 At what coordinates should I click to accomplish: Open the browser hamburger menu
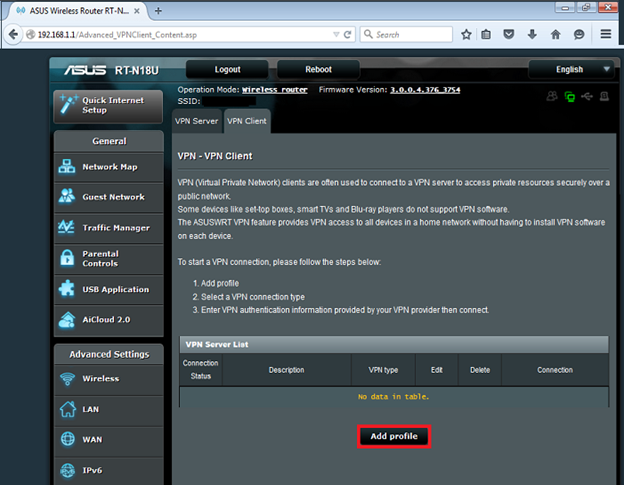[x=606, y=34]
